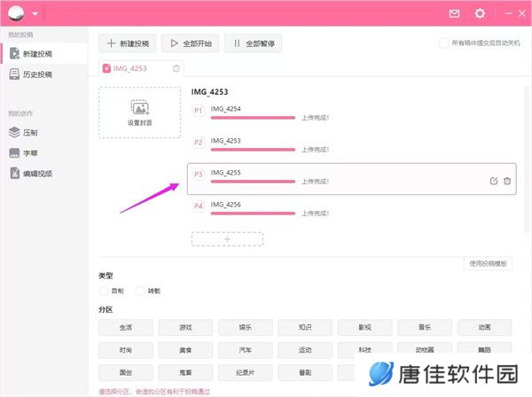Open the settings gear icon
The height and width of the screenshot is (397, 532).
tap(480, 13)
